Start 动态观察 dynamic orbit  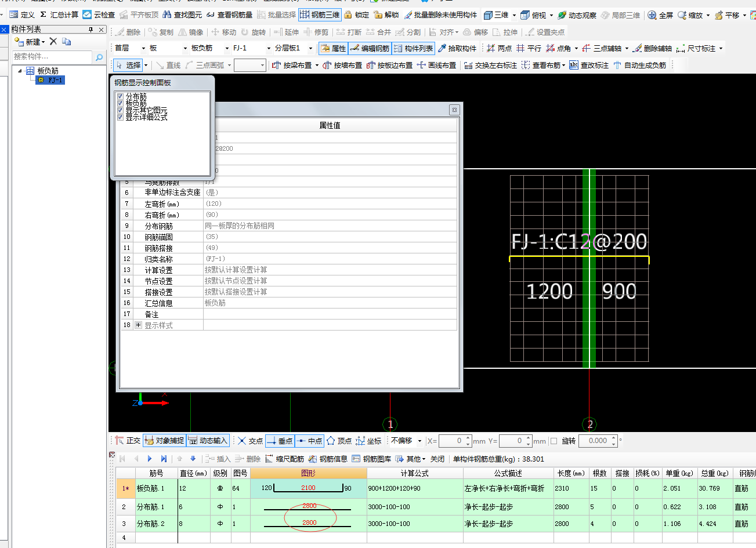click(577, 15)
